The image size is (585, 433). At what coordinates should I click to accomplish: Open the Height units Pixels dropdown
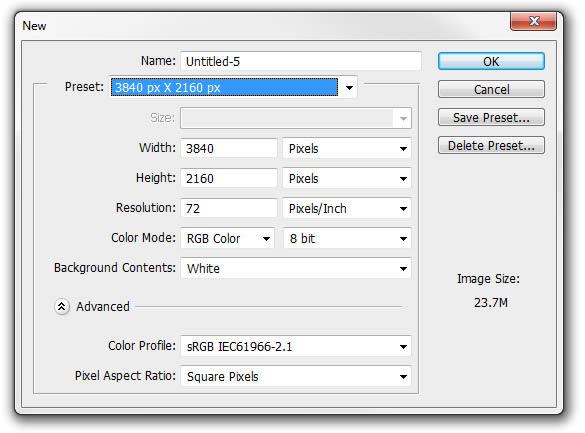click(347, 178)
